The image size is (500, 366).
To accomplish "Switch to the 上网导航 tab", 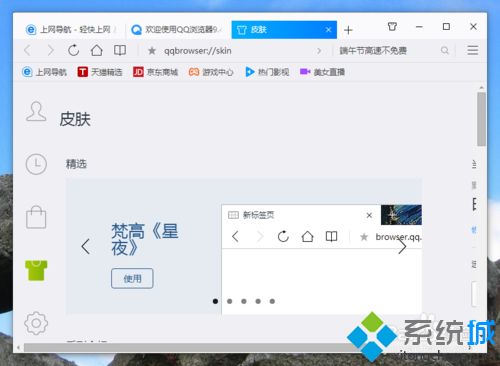I will 72,30.
